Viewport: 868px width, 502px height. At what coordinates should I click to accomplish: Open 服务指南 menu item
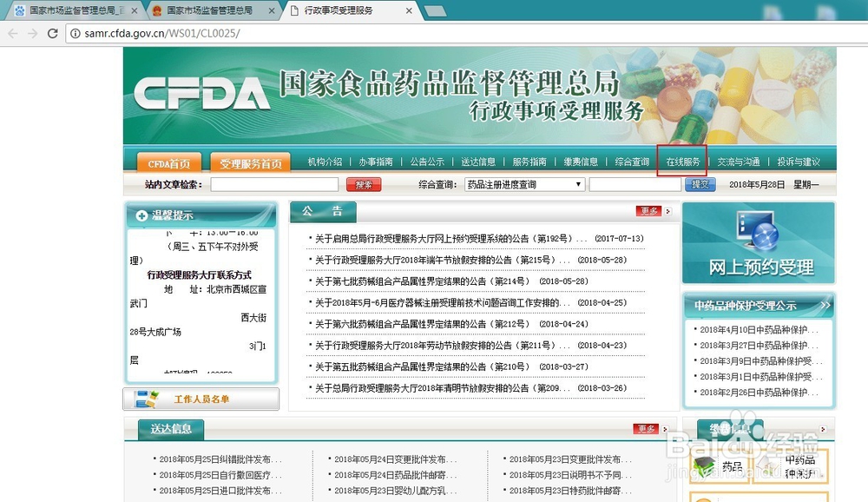529,162
